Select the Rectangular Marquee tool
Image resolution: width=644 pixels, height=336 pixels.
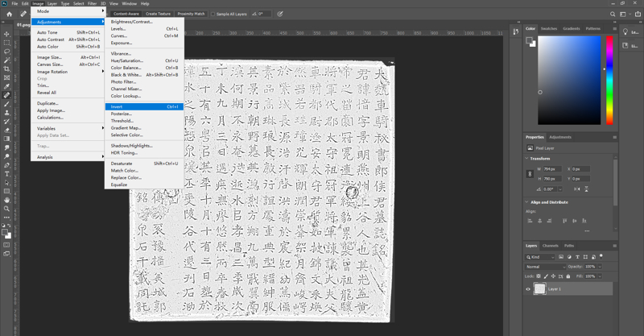pyautogui.click(x=6, y=43)
